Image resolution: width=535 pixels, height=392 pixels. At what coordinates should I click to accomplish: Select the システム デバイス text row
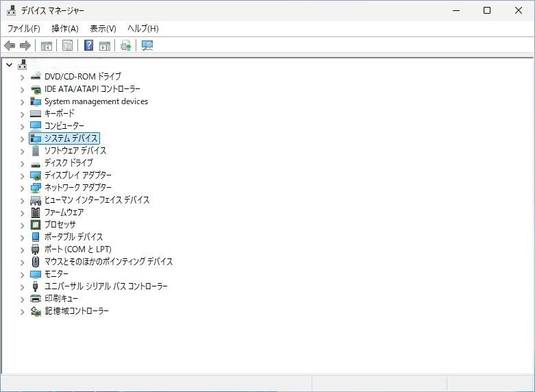coord(64,138)
